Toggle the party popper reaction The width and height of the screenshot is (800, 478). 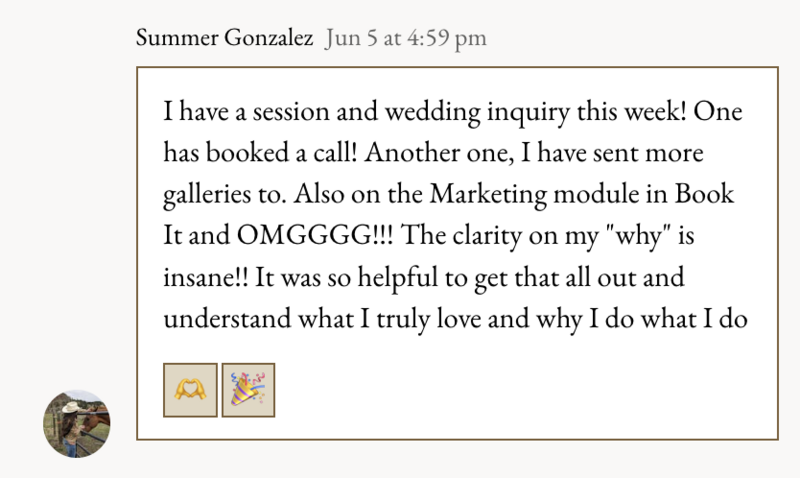pos(248,390)
